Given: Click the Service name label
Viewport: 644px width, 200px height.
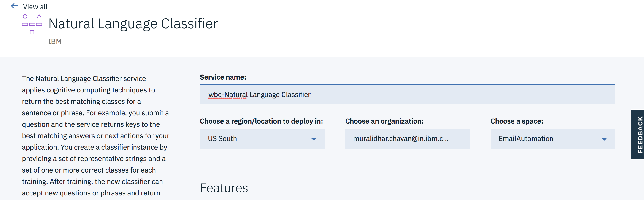Looking at the screenshot, I should point(223,78).
